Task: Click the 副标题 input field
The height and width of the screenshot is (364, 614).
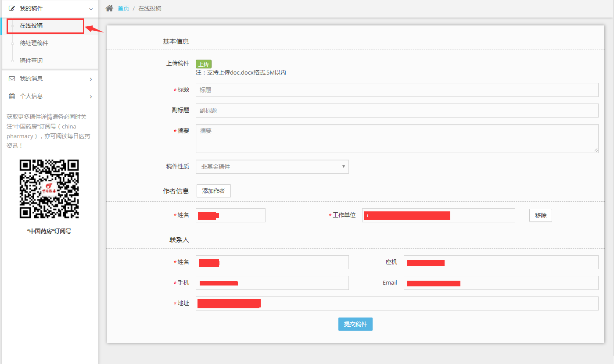Action: pos(397,111)
